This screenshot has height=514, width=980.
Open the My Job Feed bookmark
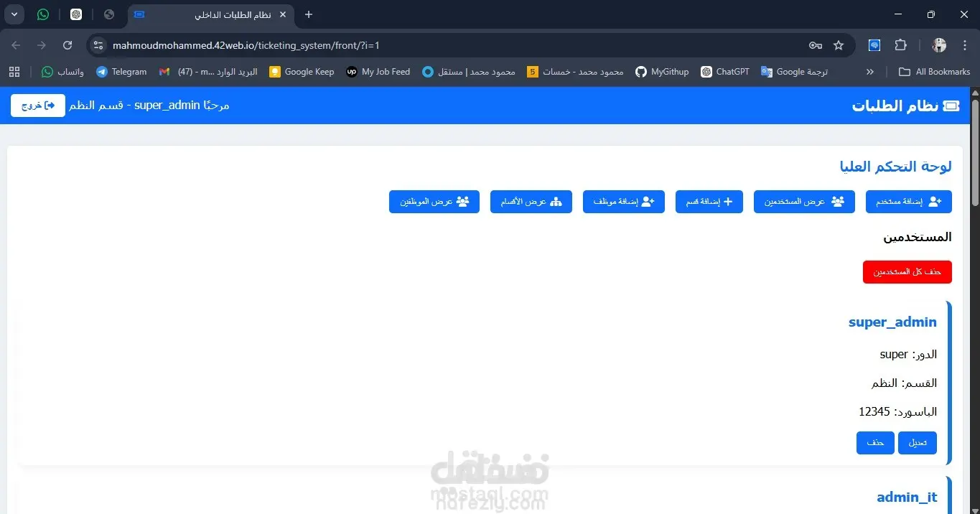378,72
